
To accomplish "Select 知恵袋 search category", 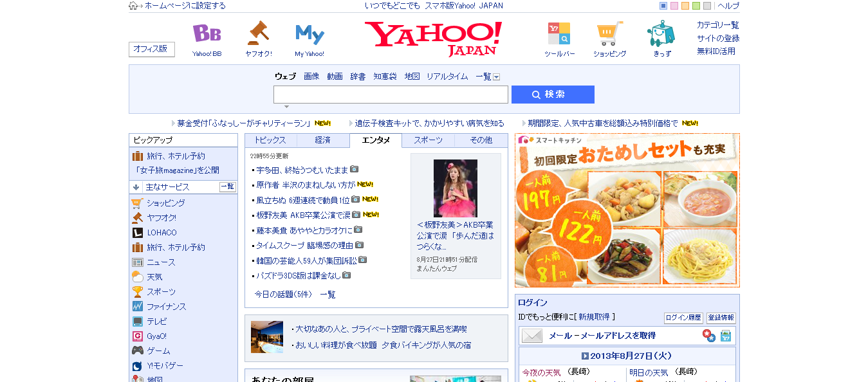I will (x=385, y=77).
